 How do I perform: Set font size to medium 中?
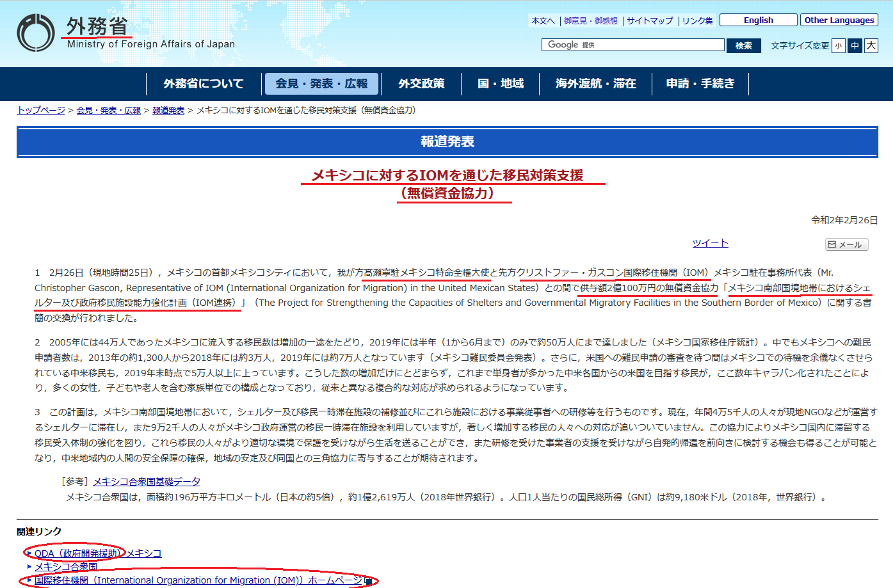(855, 45)
